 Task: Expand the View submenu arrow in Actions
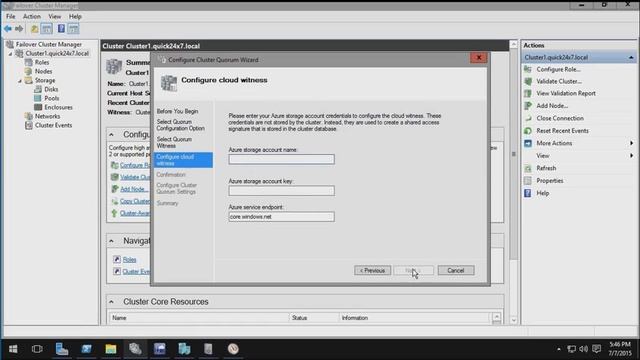point(631,156)
